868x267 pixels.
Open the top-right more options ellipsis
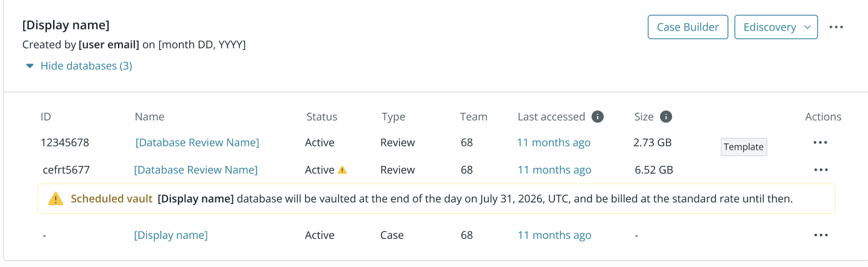(x=836, y=27)
